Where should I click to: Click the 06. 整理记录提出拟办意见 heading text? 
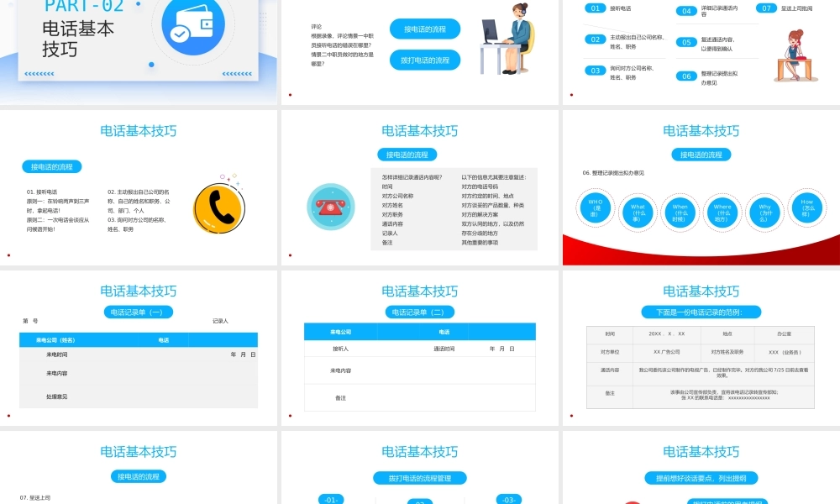click(x=613, y=173)
